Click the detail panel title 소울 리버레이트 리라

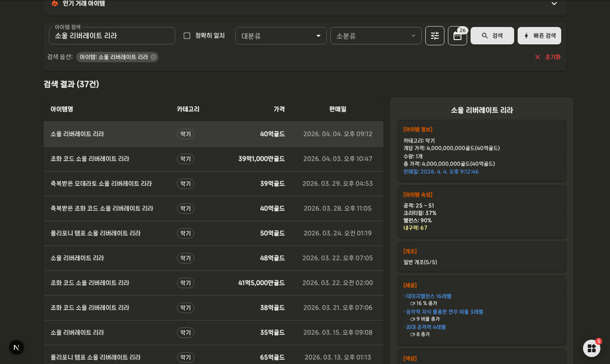tap(482, 110)
